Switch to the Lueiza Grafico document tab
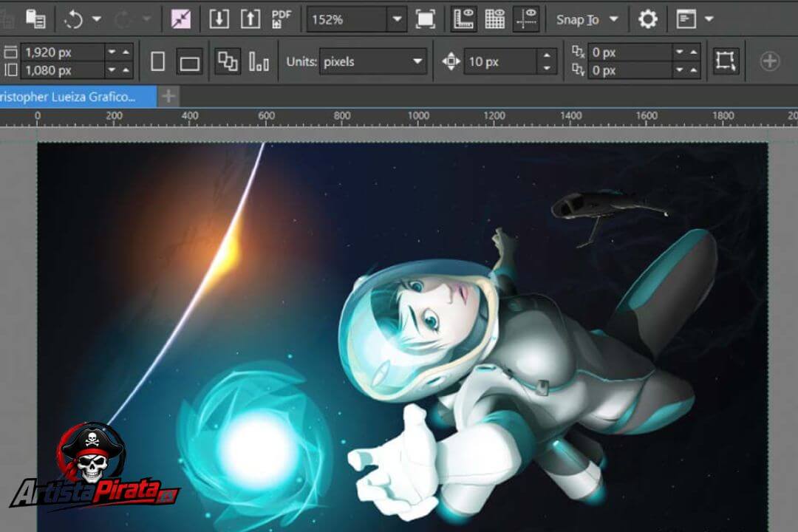 [78, 97]
